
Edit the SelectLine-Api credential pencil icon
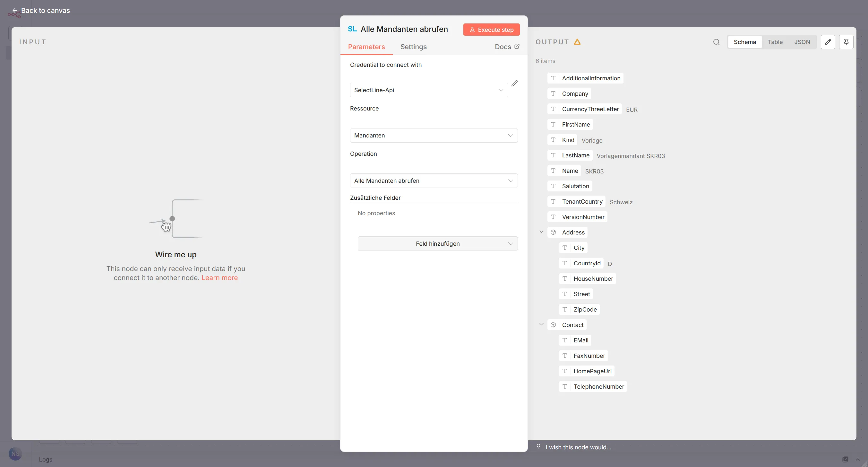514,83
